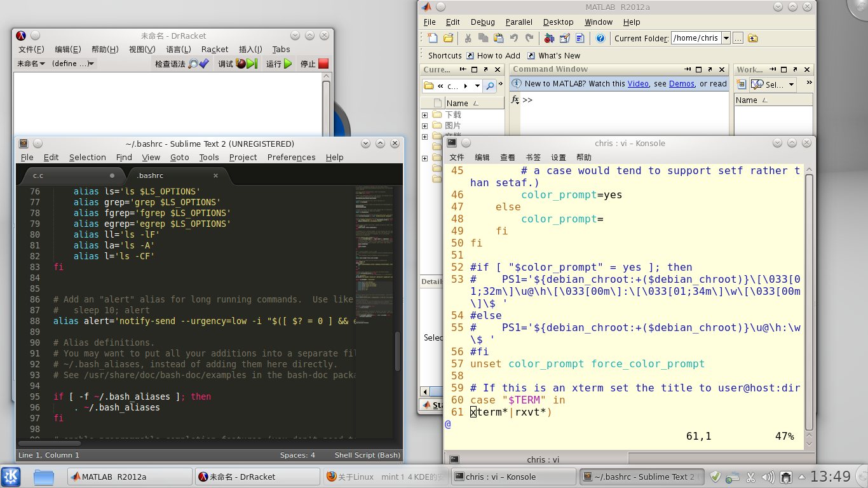The image size is (868, 488).
Task: Click the volume speaker tray icon
Action: click(768, 477)
